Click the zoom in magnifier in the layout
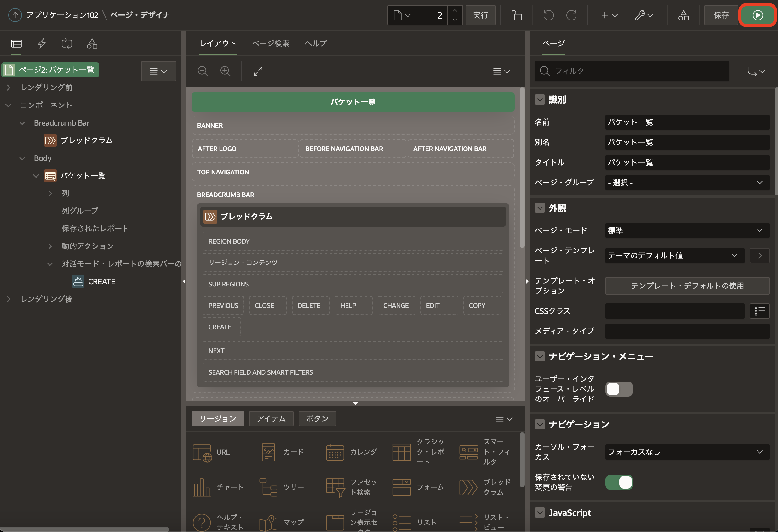The width and height of the screenshot is (778, 532). [225, 71]
